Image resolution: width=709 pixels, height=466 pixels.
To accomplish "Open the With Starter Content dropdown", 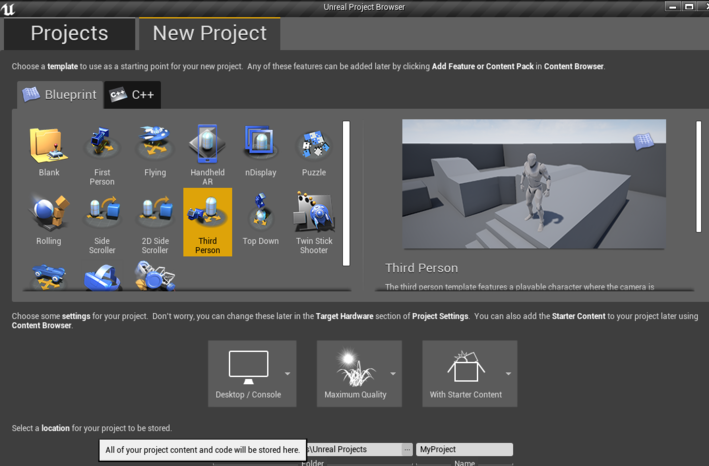I will click(x=469, y=373).
